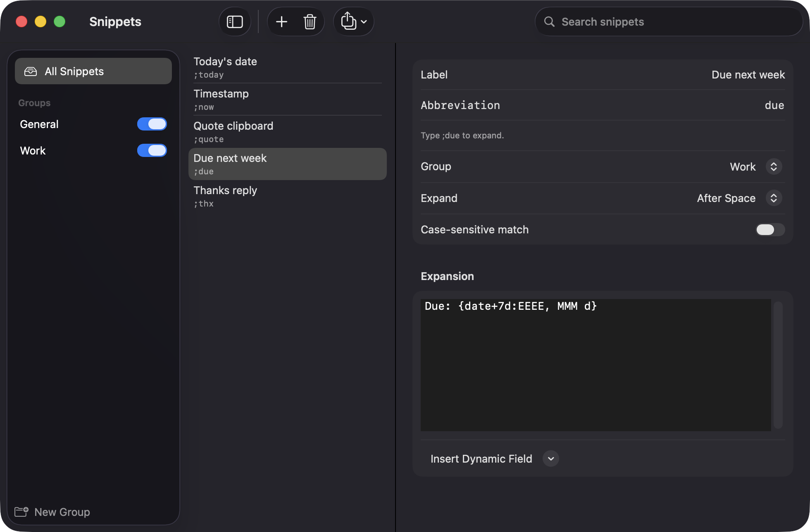Open Insert Dynamic Field menu
Screen dimensions: 810x532
click(495, 459)
